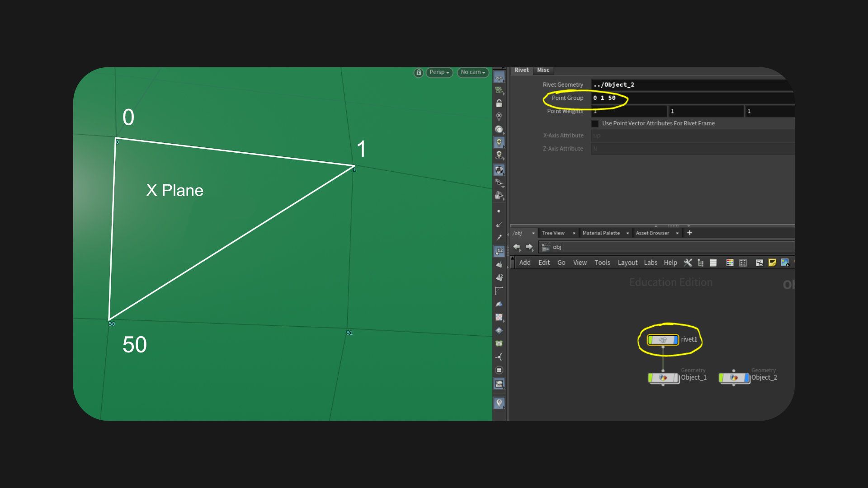
Task: Click the blue diamond plane icon
Action: [x=499, y=330]
